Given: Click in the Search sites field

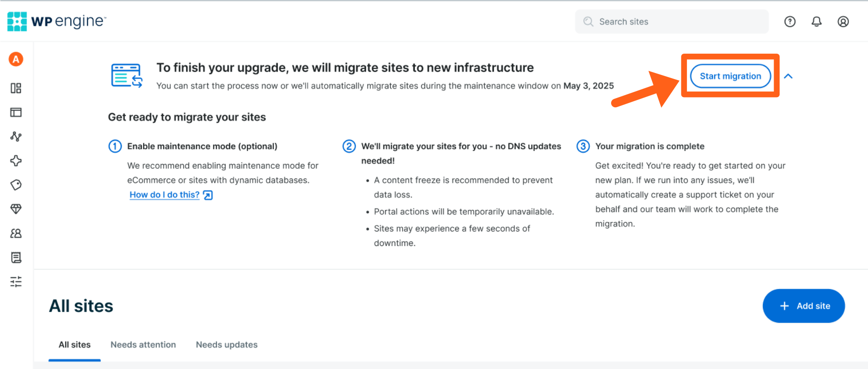Looking at the screenshot, I should pos(676,22).
